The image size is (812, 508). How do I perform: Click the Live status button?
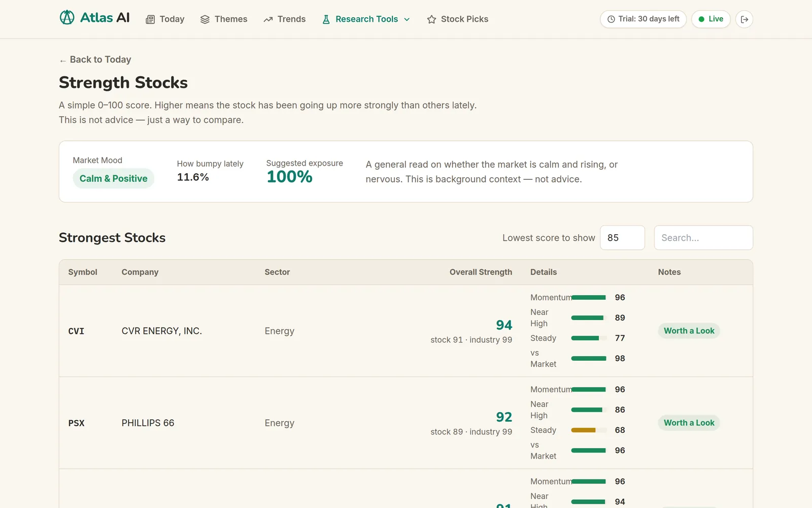pos(710,19)
